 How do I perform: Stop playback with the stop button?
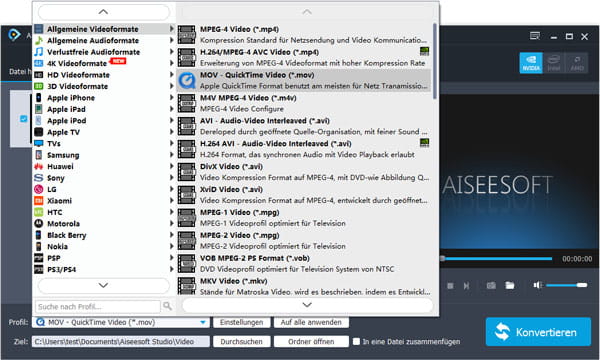coord(450,286)
